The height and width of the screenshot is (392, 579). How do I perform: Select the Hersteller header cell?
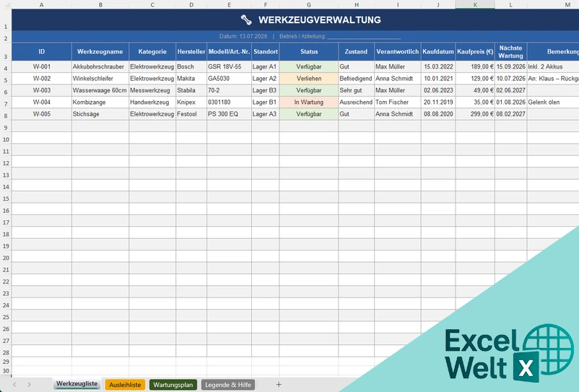tap(191, 52)
